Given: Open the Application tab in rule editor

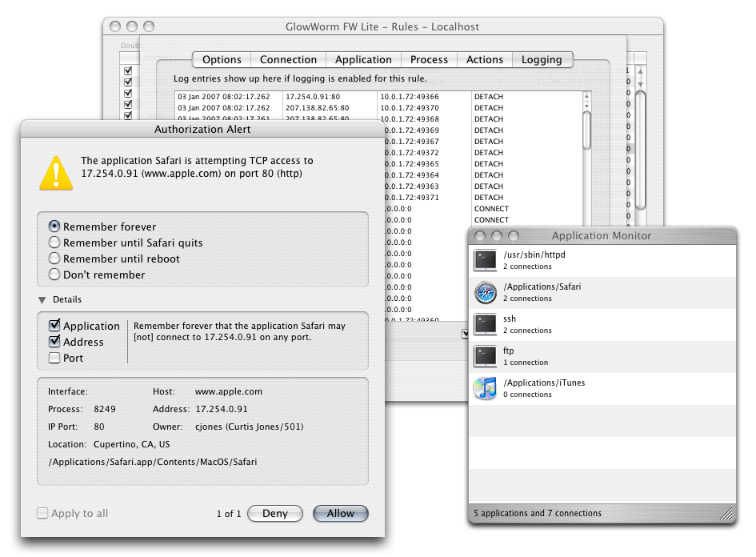Looking at the screenshot, I should tap(363, 60).
